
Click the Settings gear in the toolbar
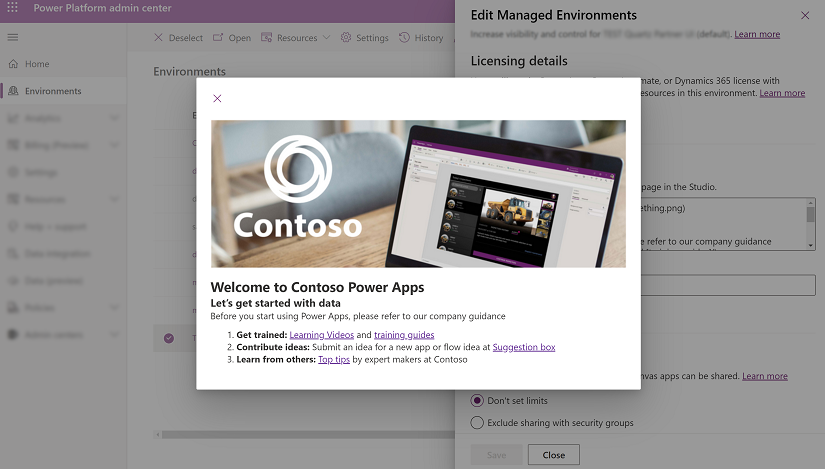364,38
